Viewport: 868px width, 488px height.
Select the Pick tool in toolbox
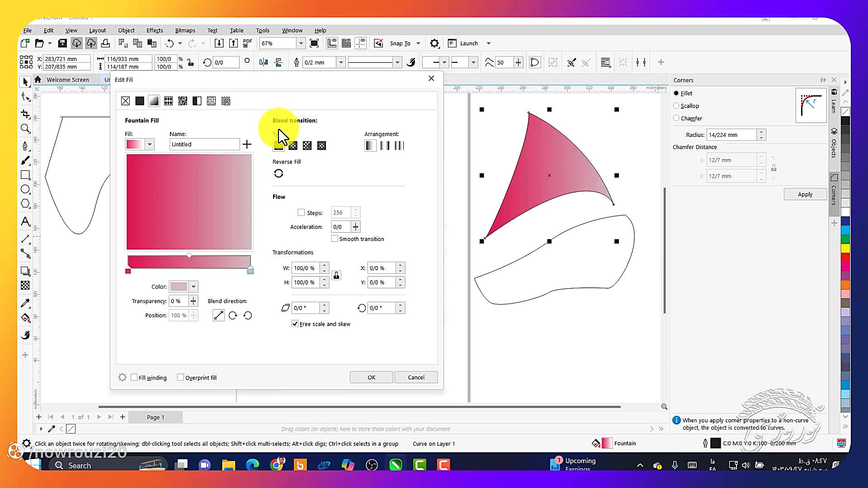tap(25, 82)
